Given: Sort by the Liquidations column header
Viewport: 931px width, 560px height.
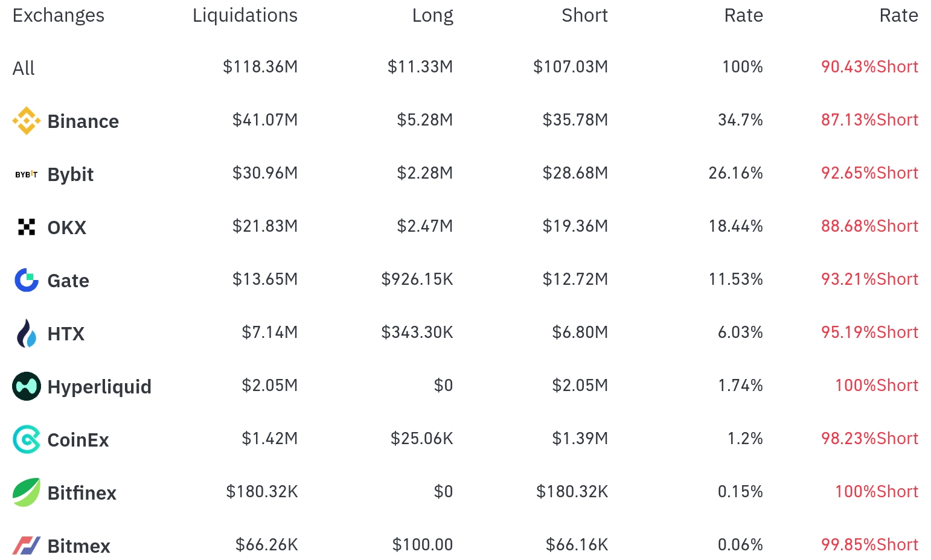Looking at the screenshot, I should [x=245, y=16].
